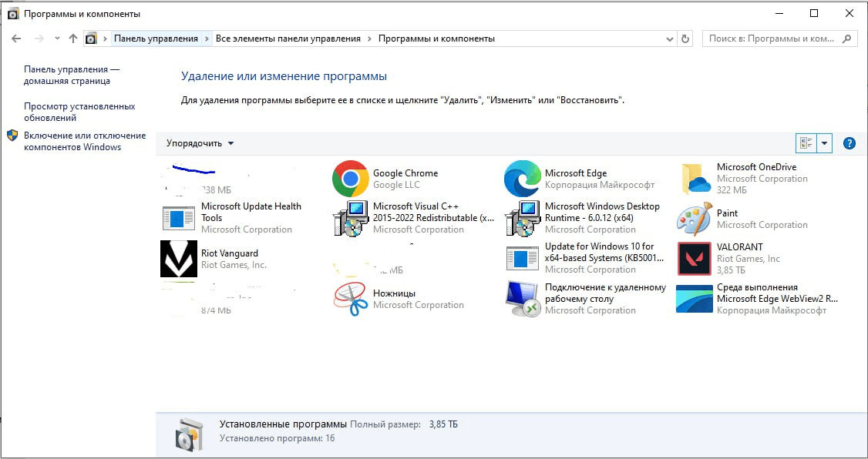
Task: Select Подключение к удаленному рабочему столу text
Action: [605, 293]
